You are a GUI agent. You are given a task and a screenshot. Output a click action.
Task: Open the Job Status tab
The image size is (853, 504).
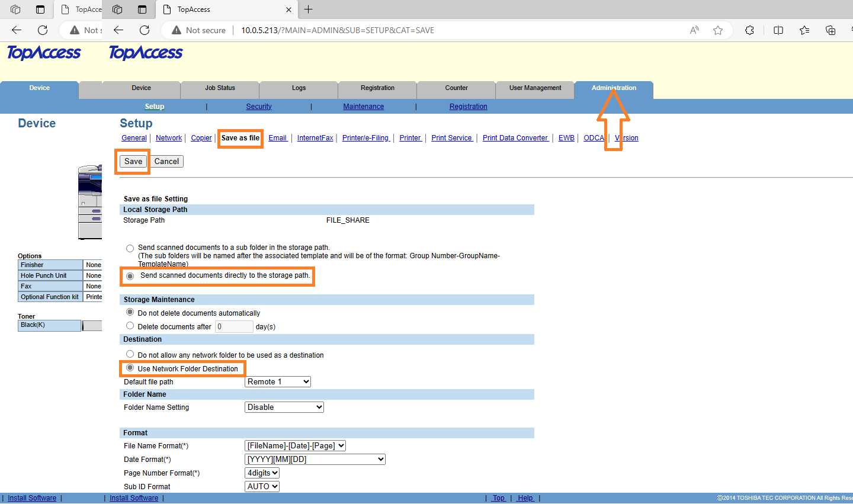pyautogui.click(x=220, y=88)
